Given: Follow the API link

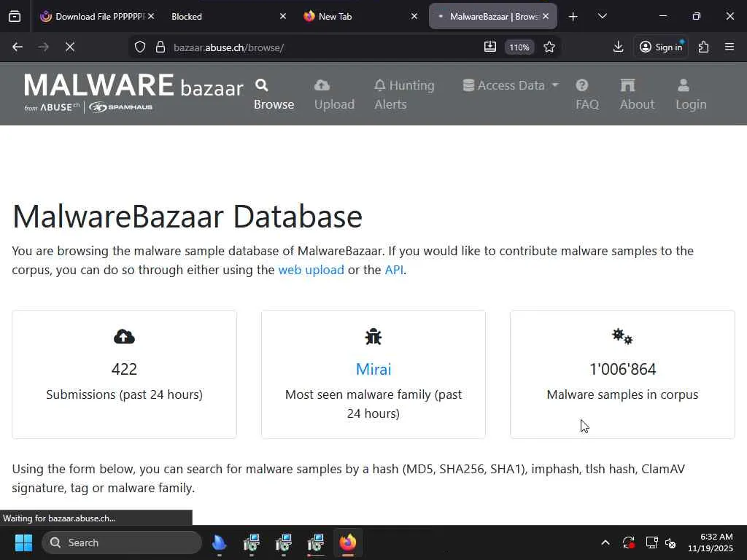Looking at the screenshot, I should (x=394, y=270).
